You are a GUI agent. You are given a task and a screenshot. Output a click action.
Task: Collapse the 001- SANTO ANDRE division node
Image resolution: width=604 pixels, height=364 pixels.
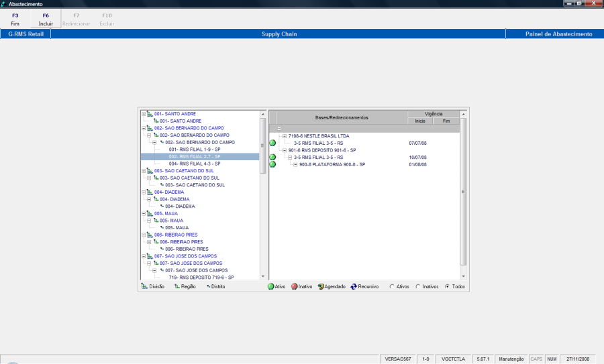(x=144, y=114)
